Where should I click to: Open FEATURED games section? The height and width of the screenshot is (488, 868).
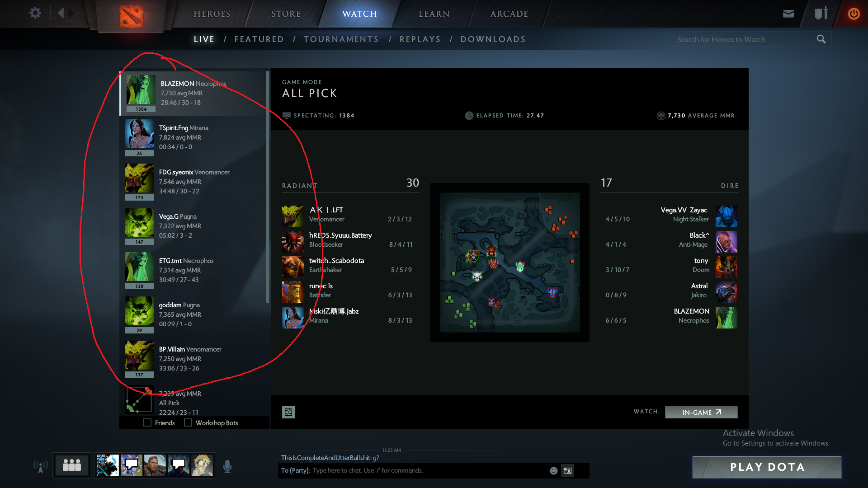tap(259, 39)
